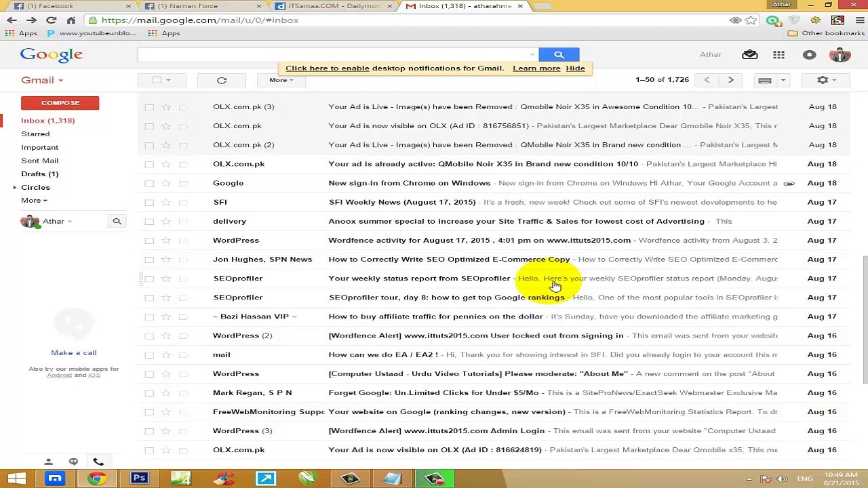The width and height of the screenshot is (868, 488).
Task: Open the Settings gear dropdown
Action: coord(825,80)
